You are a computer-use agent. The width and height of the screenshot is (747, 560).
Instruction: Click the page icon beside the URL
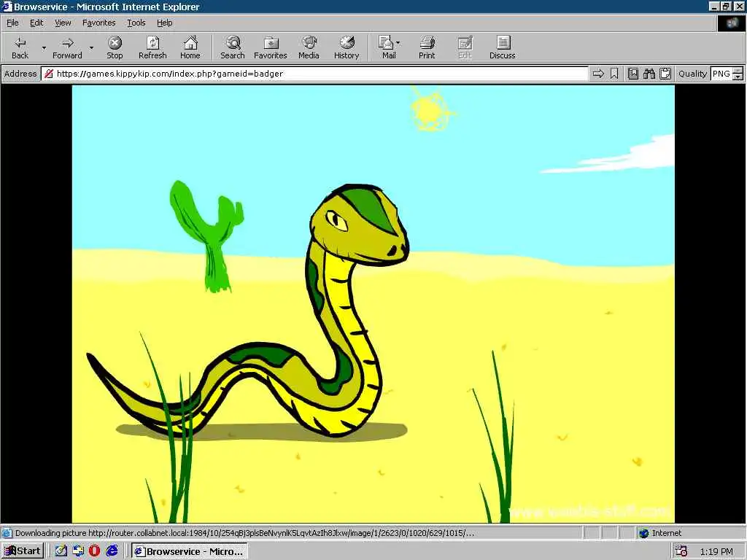(49, 74)
